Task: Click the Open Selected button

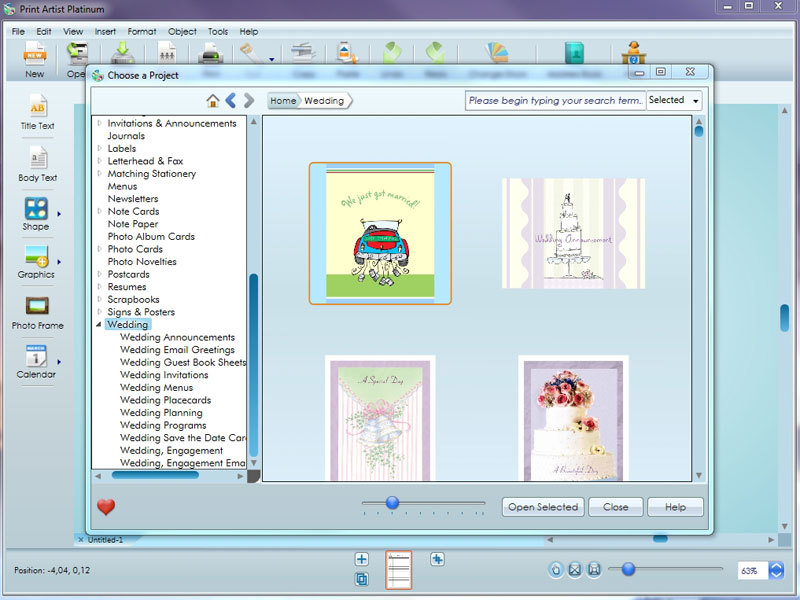Action: pos(543,507)
